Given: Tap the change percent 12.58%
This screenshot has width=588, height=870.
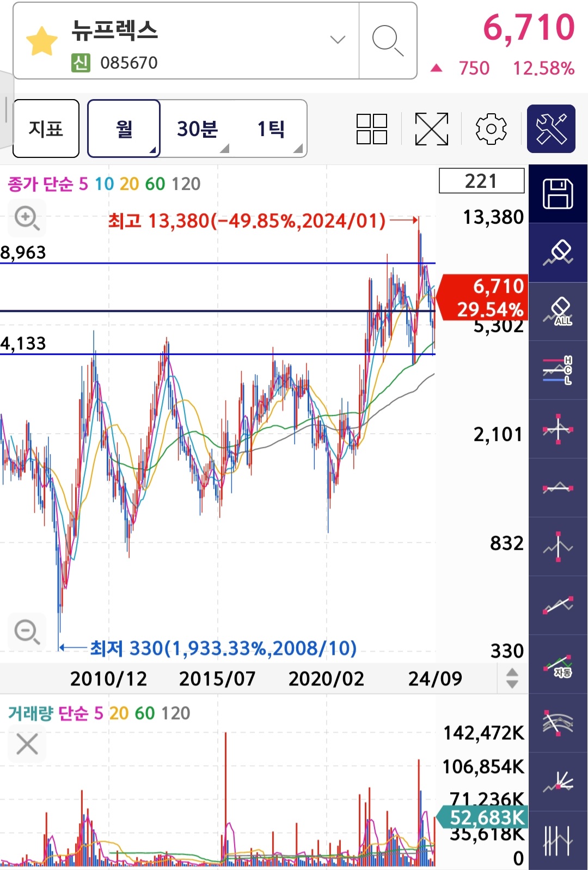Looking at the screenshot, I should (x=543, y=69).
